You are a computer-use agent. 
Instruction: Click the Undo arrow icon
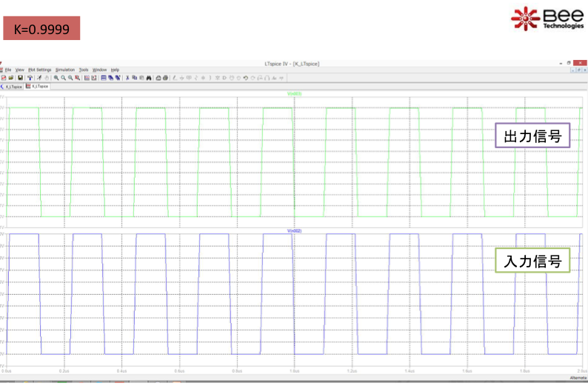[x=247, y=77]
